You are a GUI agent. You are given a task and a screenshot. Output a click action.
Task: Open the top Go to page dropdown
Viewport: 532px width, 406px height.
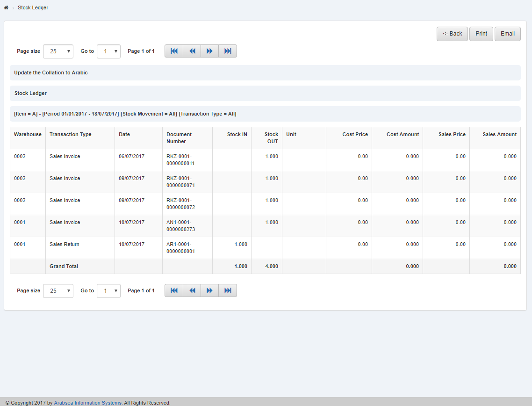point(108,51)
